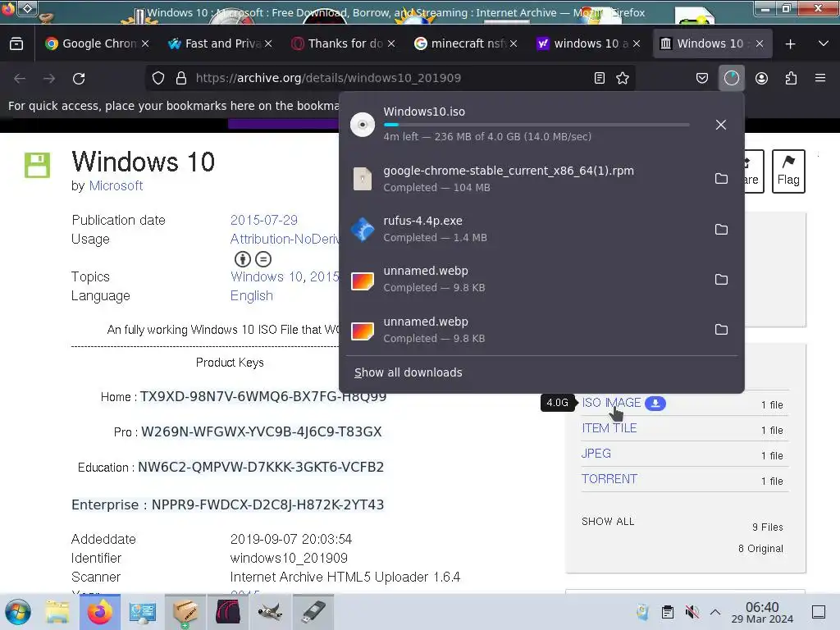Open the list all tabs dropdown

point(824,44)
